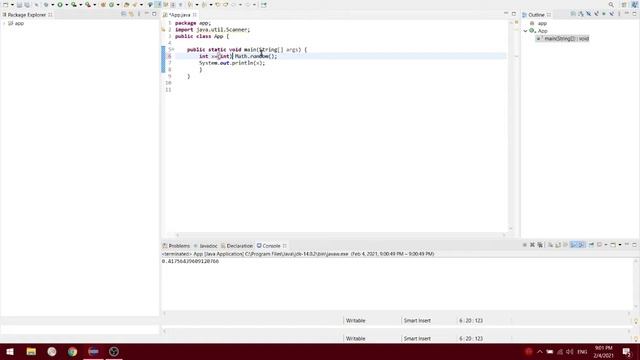This screenshot has width=640, height=360.
Task: Click the Coverage run toolbar icon
Action: point(74,4)
